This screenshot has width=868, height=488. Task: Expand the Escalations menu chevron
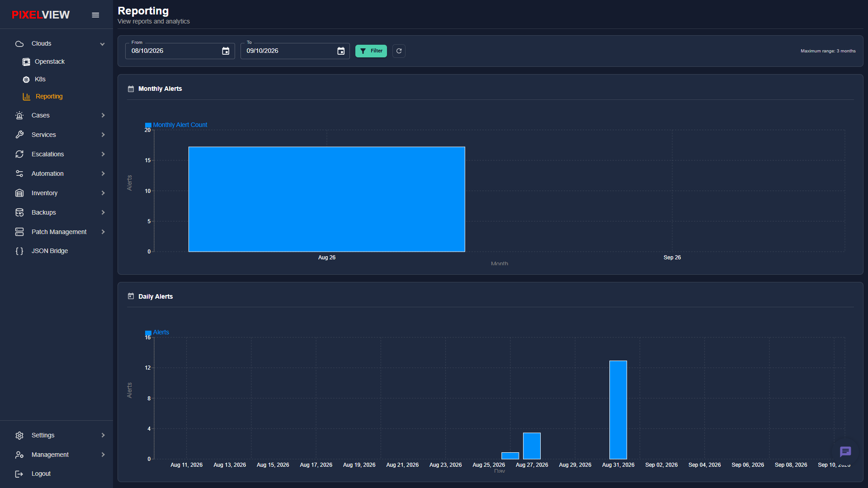pos(103,154)
